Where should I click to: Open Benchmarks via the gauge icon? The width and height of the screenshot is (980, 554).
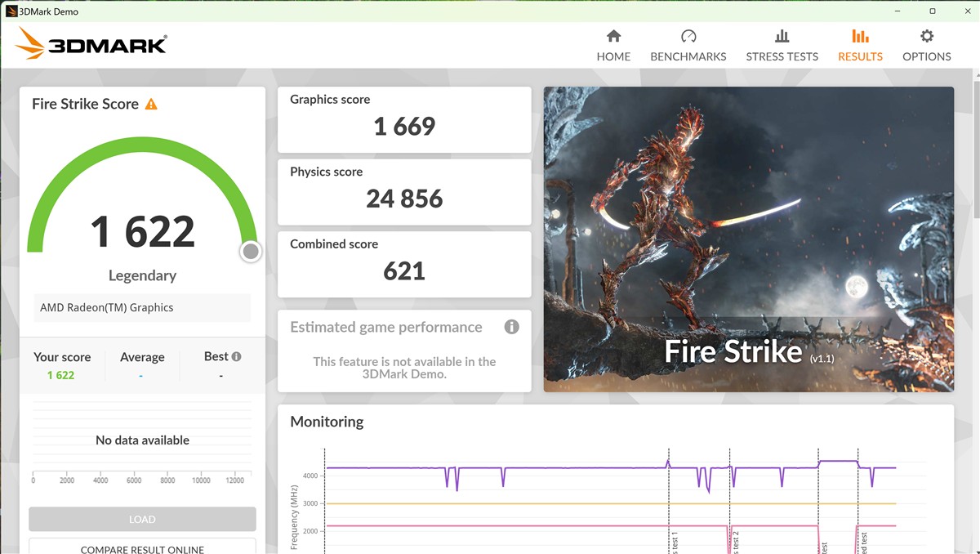[x=688, y=36]
